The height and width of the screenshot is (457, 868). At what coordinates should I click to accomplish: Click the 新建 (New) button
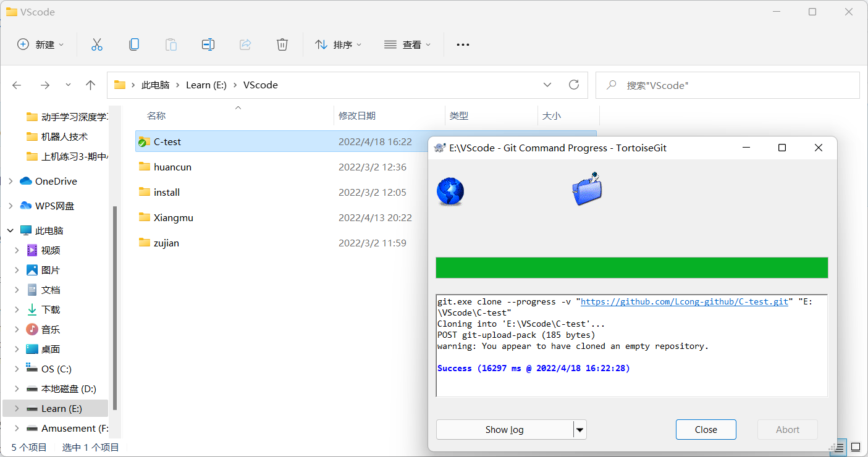[x=41, y=44]
